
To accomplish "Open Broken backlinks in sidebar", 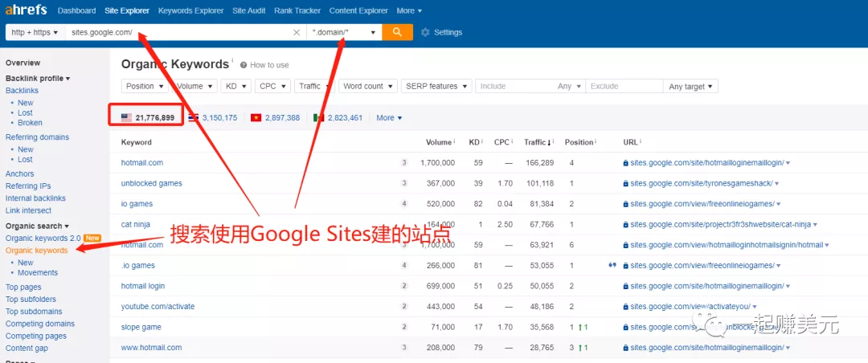I will (30, 122).
